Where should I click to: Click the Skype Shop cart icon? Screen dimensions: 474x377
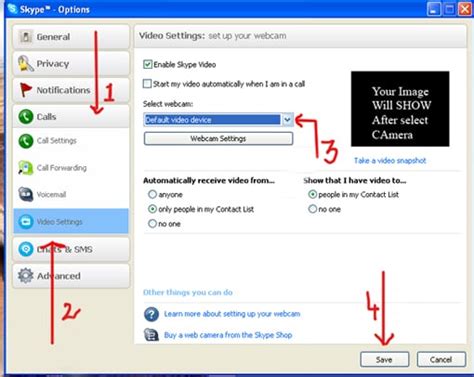point(151,335)
